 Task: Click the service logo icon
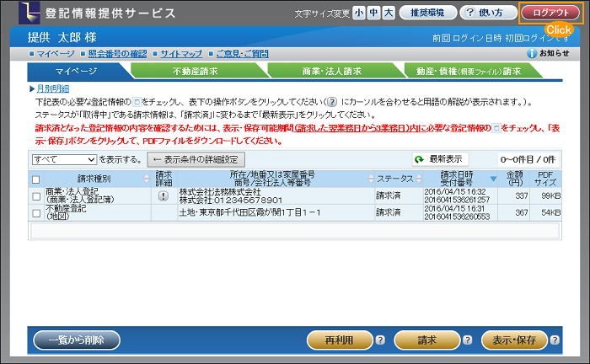(x=29, y=13)
